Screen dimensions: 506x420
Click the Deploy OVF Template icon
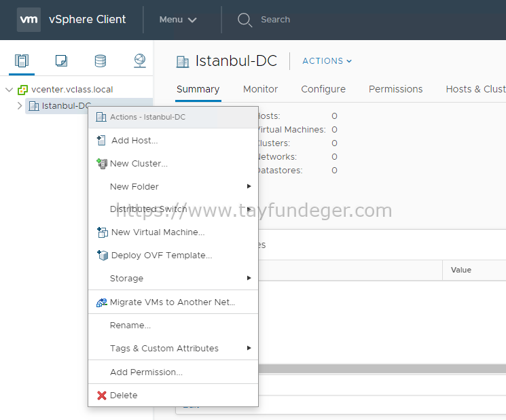click(x=103, y=256)
